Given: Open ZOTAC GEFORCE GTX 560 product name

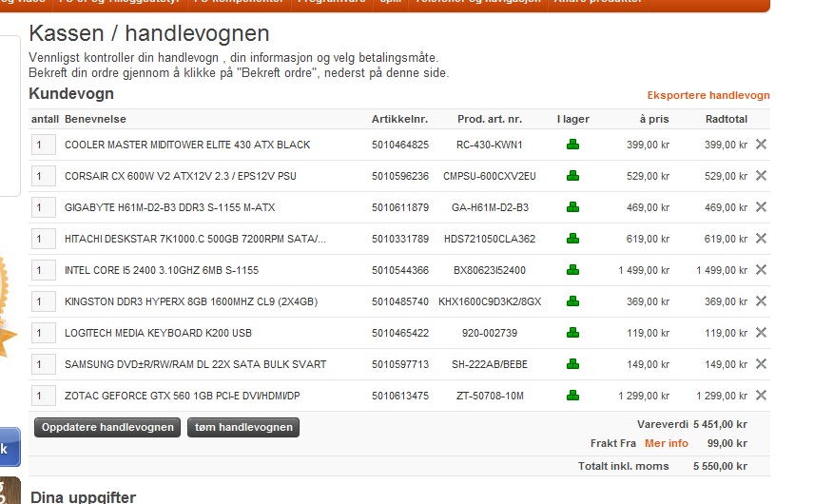Looking at the screenshot, I should pyautogui.click(x=183, y=396).
